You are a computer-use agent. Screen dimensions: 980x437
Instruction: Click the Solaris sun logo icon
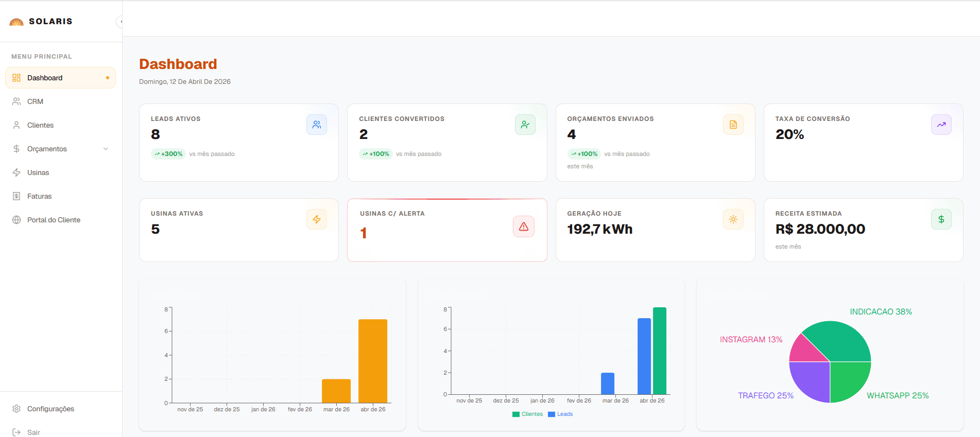tap(16, 22)
